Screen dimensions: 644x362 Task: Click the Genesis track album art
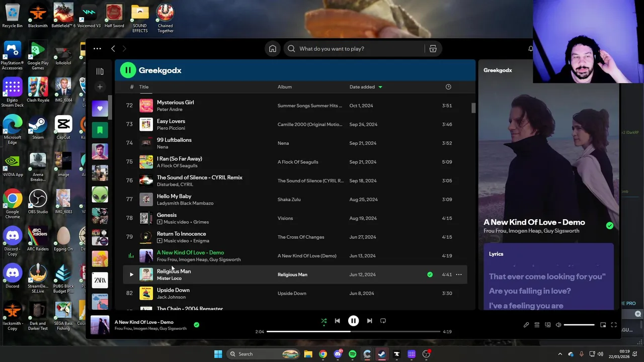(146, 218)
